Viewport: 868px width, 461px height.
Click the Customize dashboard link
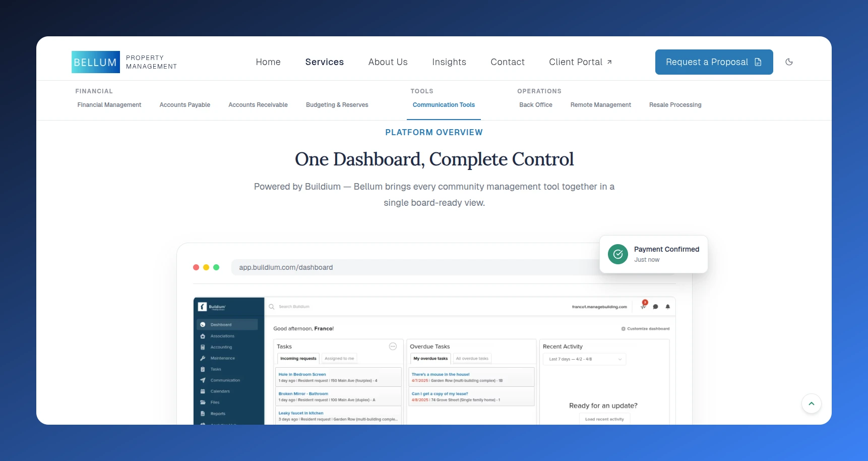coord(645,329)
